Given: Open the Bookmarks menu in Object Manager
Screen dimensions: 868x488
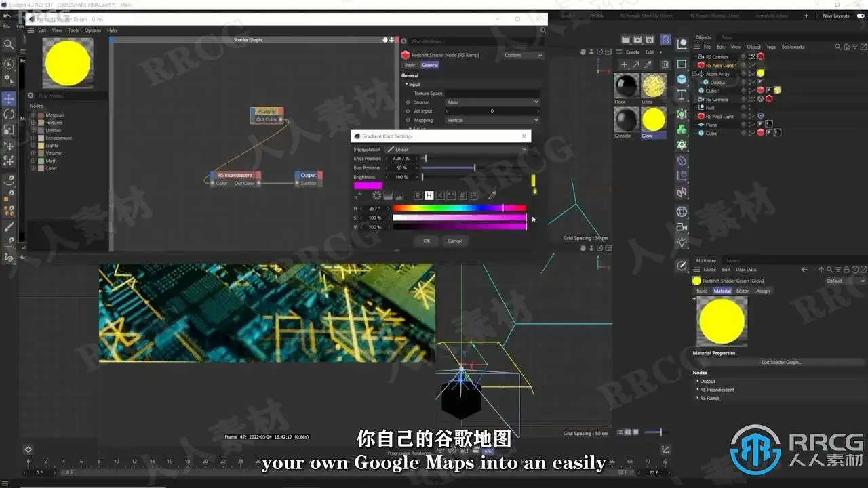Looking at the screenshot, I should pos(793,47).
